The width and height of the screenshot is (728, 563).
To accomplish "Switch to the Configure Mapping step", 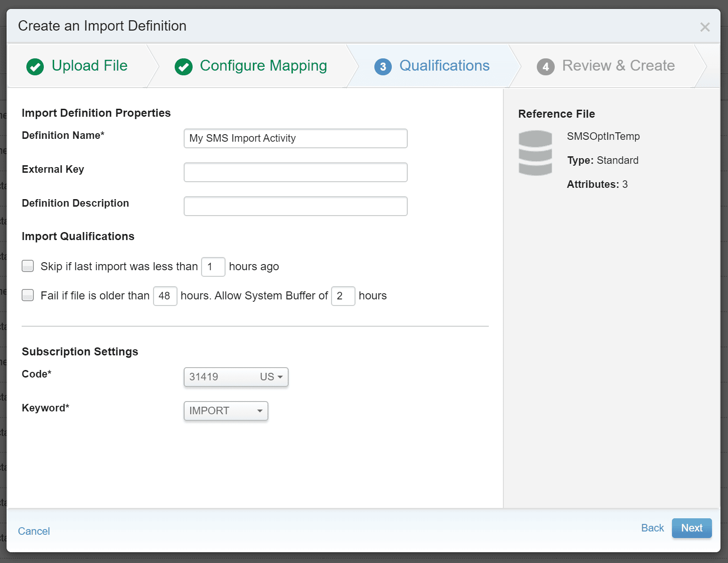I will (263, 66).
